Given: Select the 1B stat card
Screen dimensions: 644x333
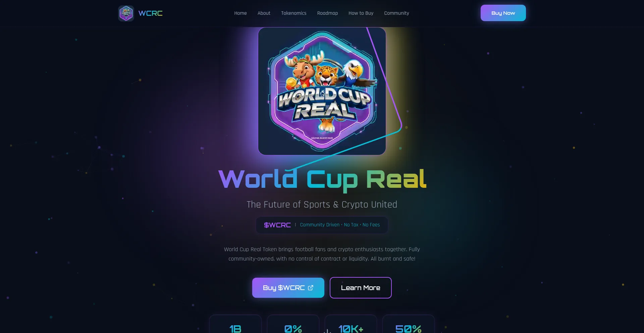Looking at the screenshot, I should tap(235, 324).
